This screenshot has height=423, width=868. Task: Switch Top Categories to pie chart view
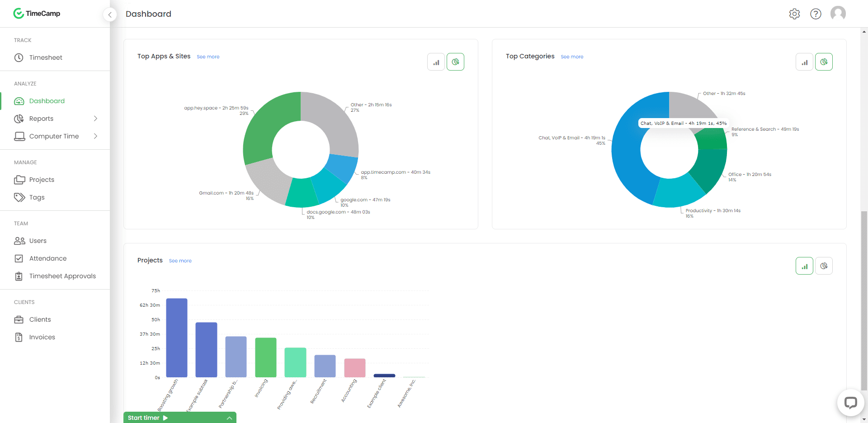pos(824,62)
